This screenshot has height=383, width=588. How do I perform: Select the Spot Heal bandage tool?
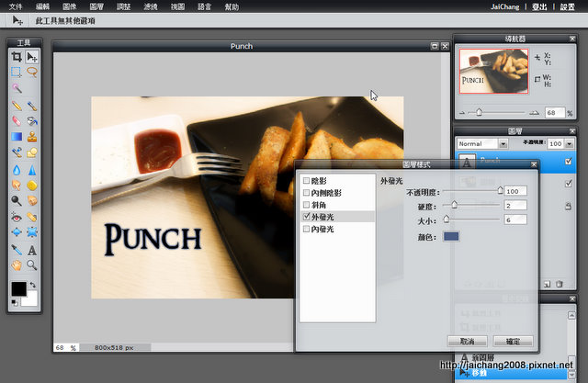click(32, 217)
